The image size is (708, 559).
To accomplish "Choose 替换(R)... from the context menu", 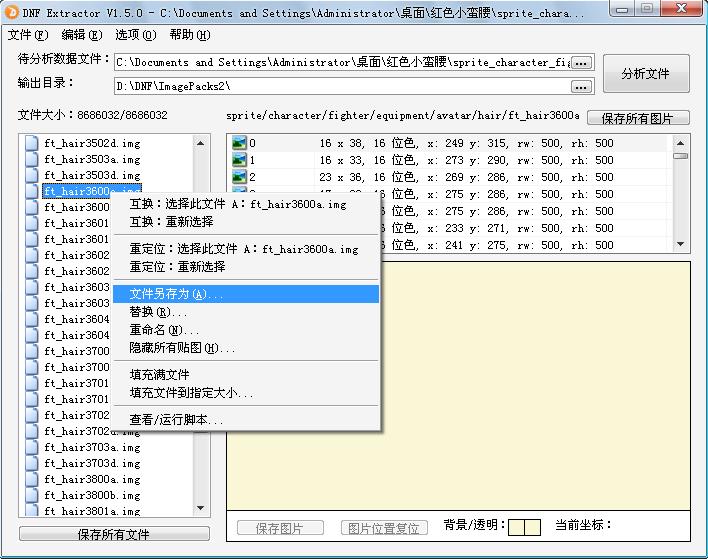I will [246, 312].
